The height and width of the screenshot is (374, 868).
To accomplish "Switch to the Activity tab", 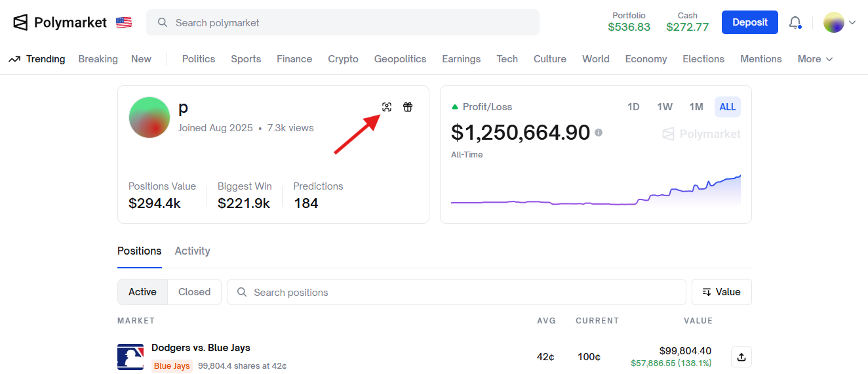I will (192, 251).
